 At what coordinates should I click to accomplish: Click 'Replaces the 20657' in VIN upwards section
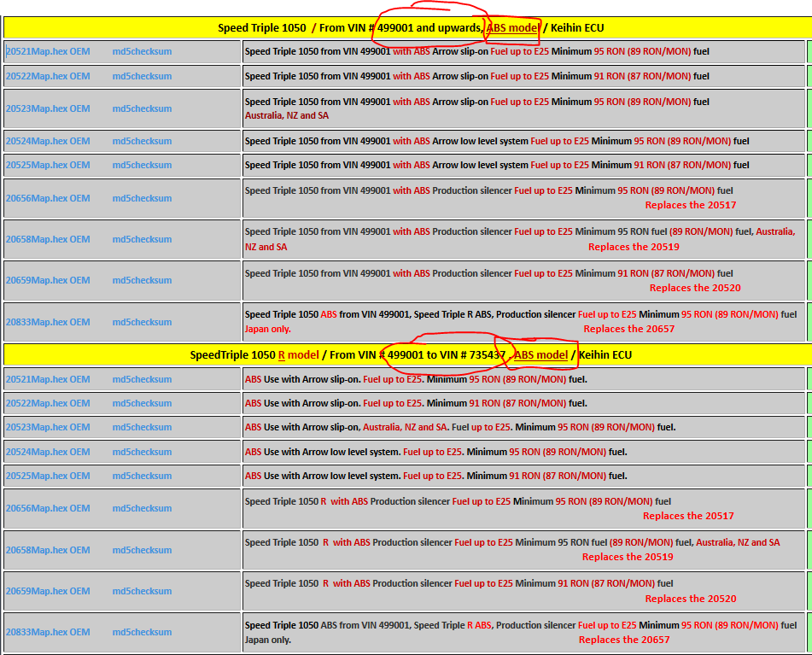pos(629,329)
